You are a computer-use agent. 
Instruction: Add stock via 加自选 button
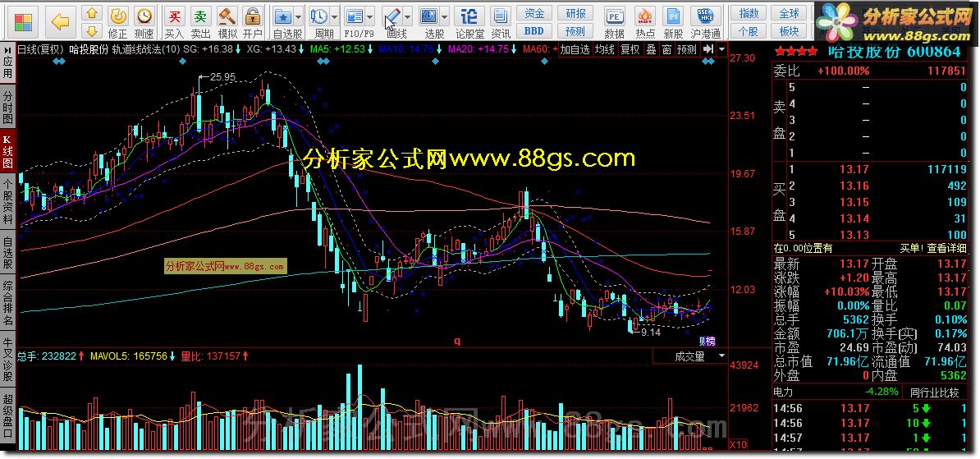coord(575,49)
